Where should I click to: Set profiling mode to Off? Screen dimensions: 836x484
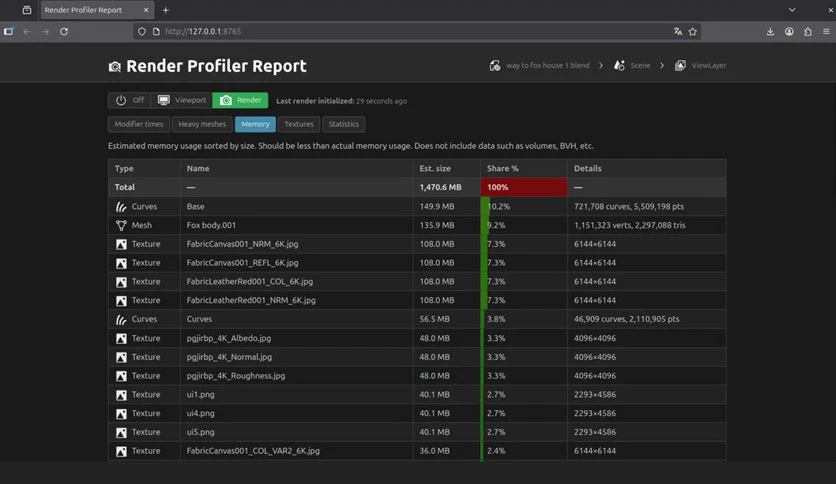click(130, 100)
